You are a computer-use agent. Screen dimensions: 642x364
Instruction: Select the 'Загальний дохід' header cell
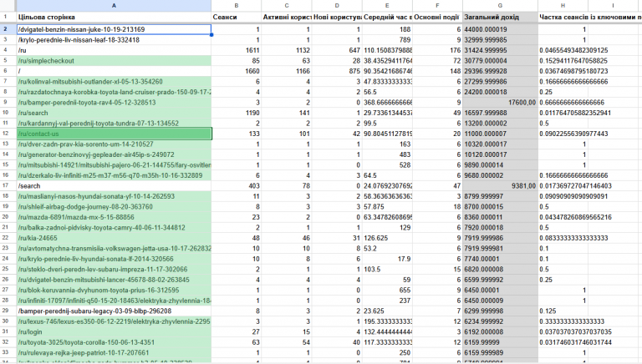(x=500, y=18)
